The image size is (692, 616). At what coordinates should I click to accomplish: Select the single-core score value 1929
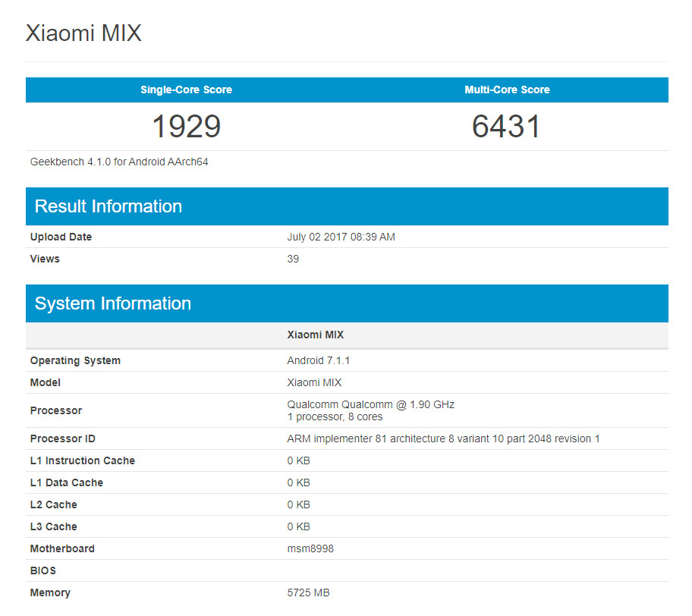pos(186,126)
